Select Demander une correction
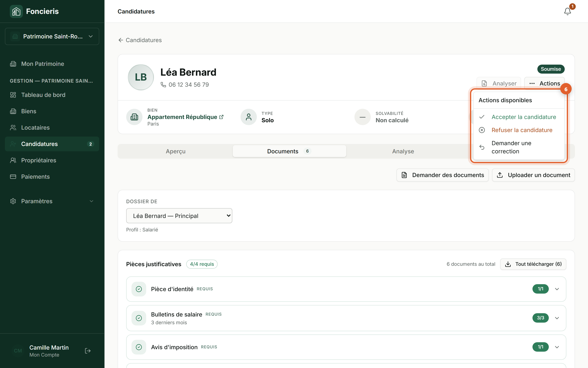 (519, 147)
